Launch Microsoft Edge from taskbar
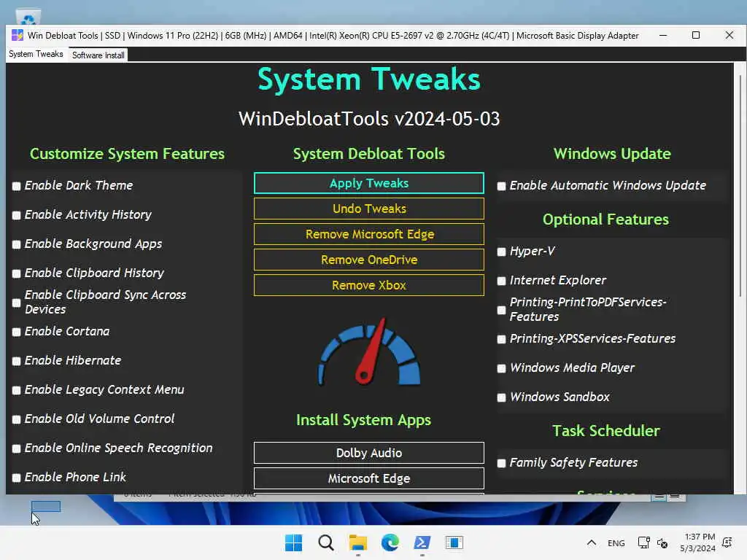The height and width of the screenshot is (560, 747). point(390,542)
